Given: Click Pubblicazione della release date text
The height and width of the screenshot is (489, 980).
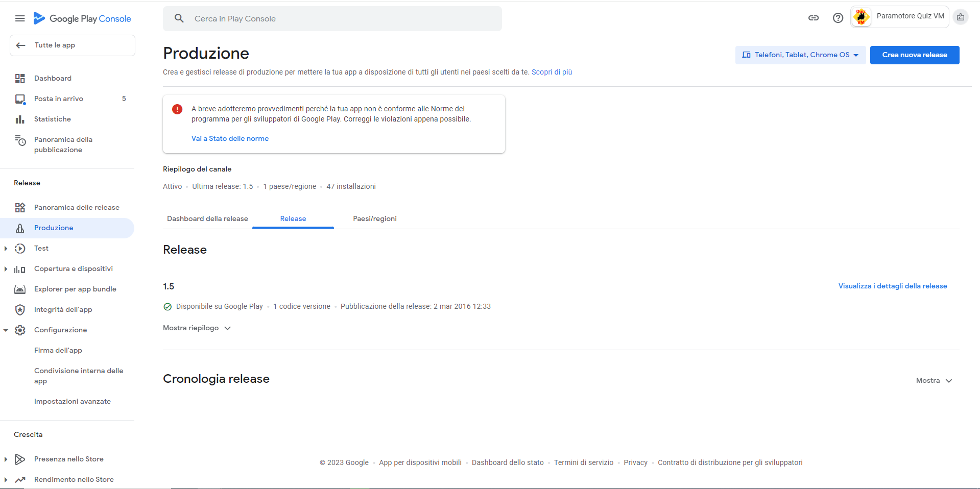Looking at the screenshot, I should 416,307.
